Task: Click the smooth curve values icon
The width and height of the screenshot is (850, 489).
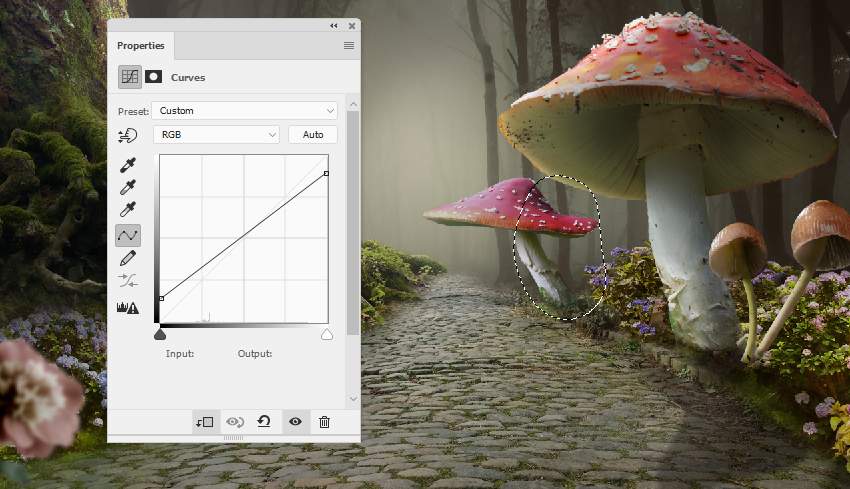Action: pyautogui.click(x=128, y=281)
